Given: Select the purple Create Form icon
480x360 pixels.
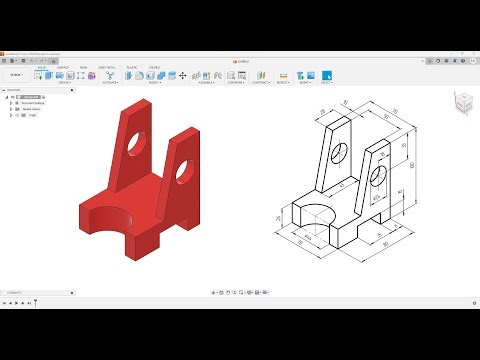Looking at the screenshot, I should click(91, 76).
